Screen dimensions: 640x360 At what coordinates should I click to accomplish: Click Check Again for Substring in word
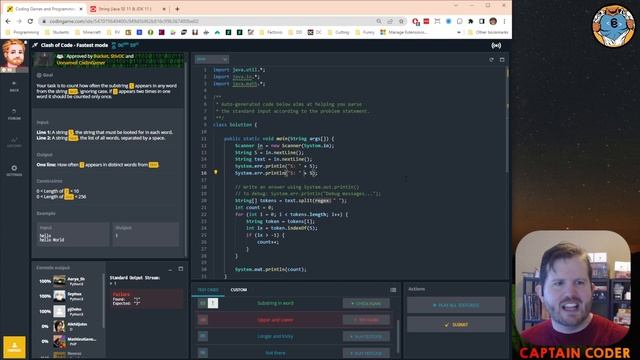366,303
